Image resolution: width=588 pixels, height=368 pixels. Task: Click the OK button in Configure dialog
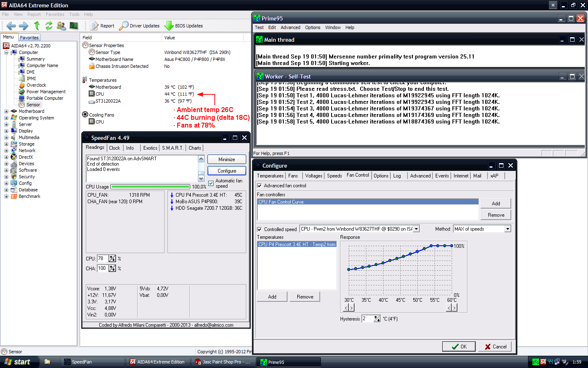(459, 346)
